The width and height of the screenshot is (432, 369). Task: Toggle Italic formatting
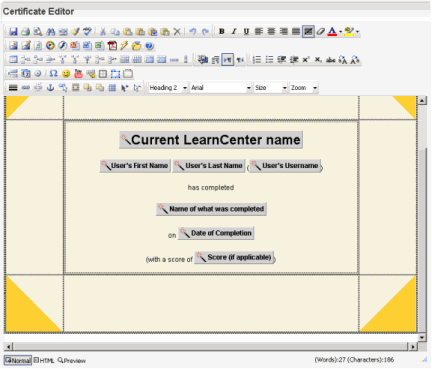(x=234, y=32)
